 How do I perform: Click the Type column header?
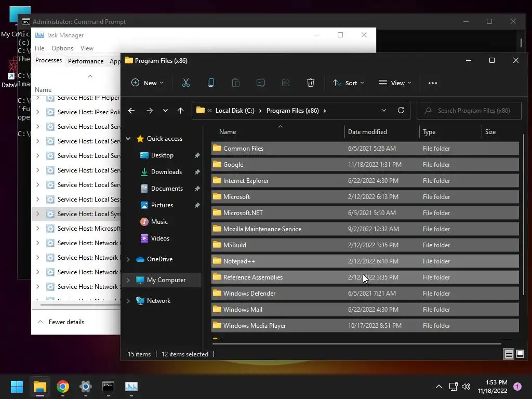[x=450, y=131]
